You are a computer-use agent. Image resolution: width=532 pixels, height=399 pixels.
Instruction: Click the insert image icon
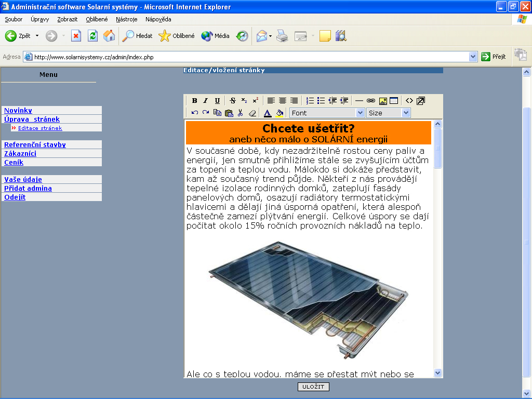pyautogui.click(x=382, y=101)
